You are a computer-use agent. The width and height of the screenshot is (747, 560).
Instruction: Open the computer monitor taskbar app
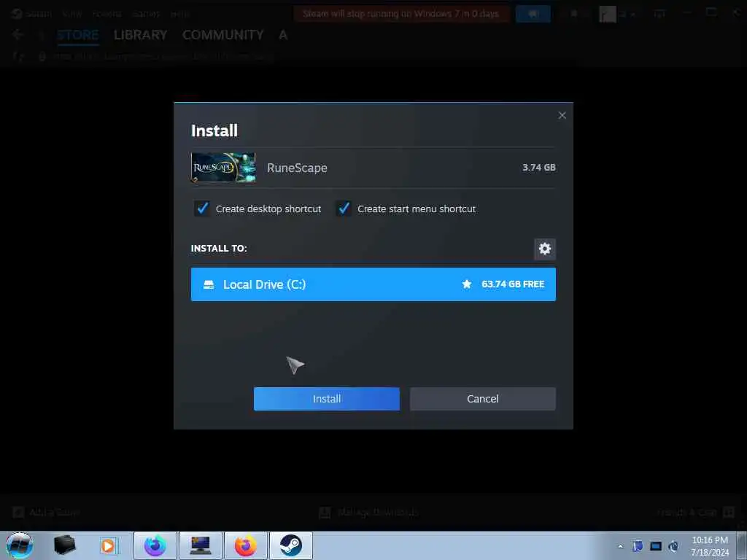coord(201,545)
